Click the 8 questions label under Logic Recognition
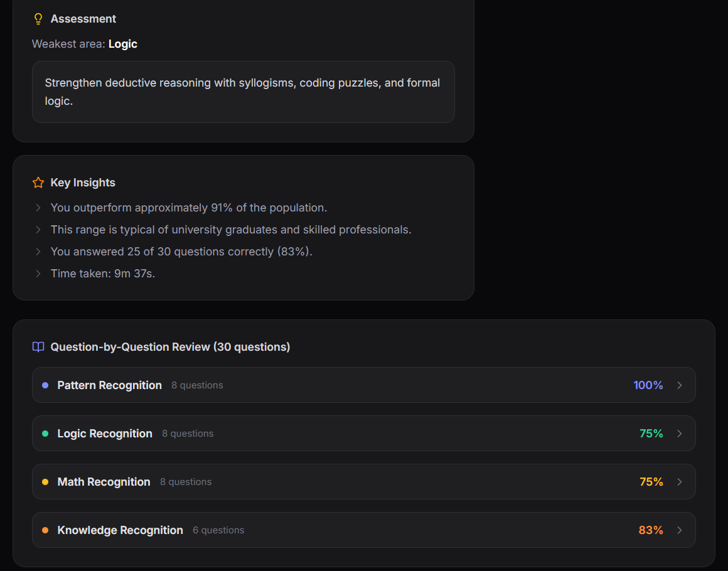This screenshot has height=571, width=728. tap(188, 433)
